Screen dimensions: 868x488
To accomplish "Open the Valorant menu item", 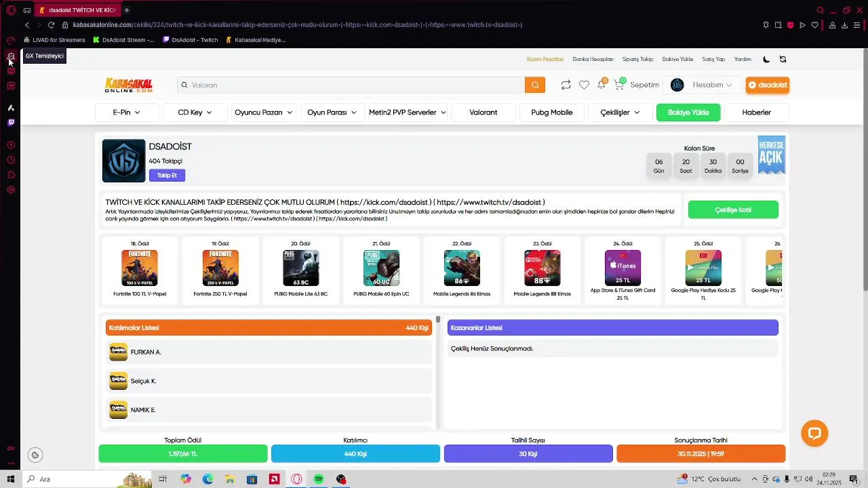I will (x=484, y=113).
